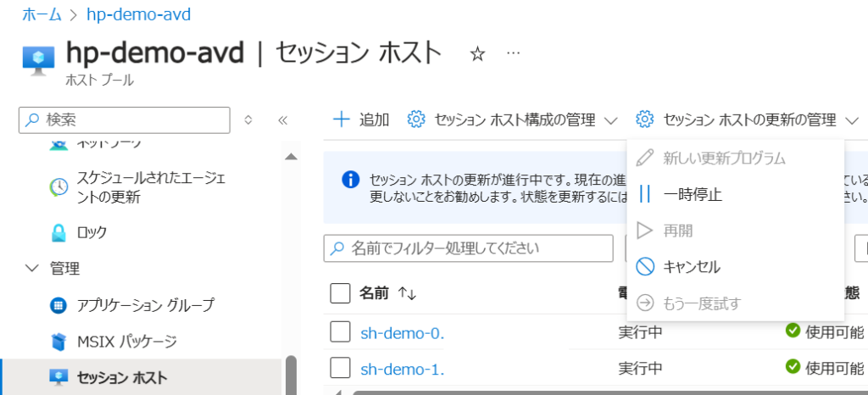Click the MSIX package box icon
Image resolution: width=868 pixels, height=395 pixels.
click(x=58, y=342)
